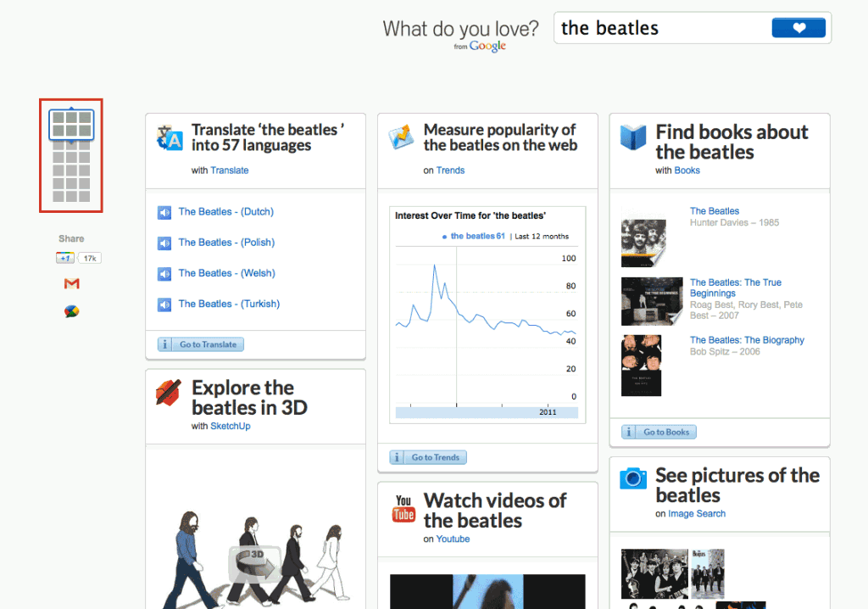Open 'The Beatles: The Biography' link
The height and width of the screenshot is (609, 868).
[x=747, y=340]
